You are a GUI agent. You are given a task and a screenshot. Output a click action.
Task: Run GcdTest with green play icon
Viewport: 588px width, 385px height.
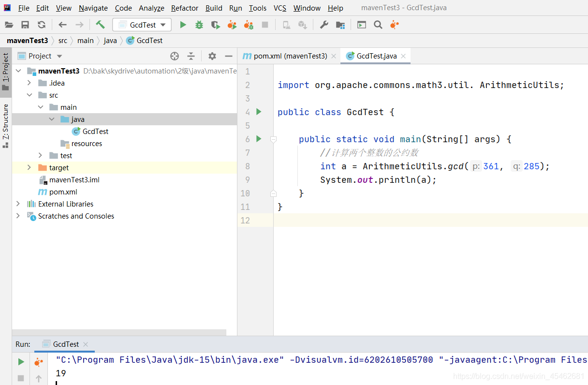[x=183, y=25]
